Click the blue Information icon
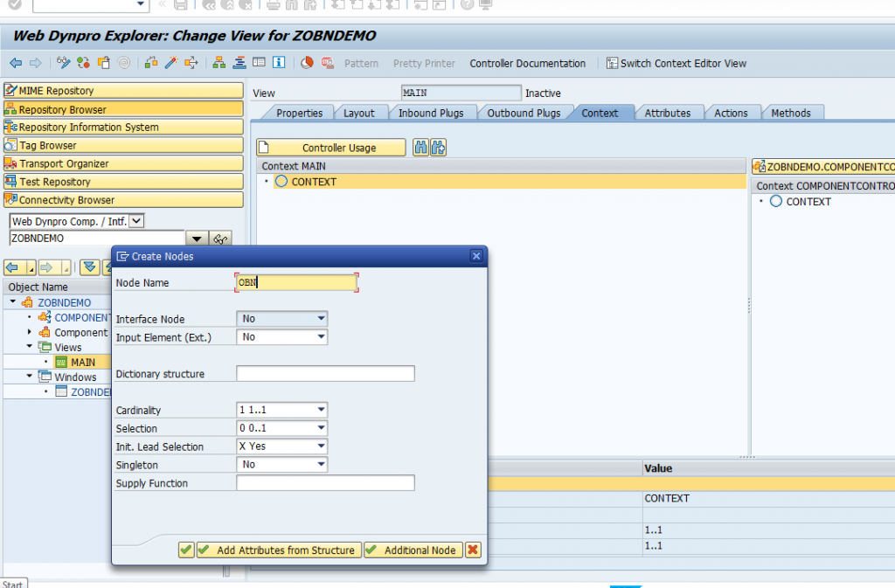 coord(279,63)
